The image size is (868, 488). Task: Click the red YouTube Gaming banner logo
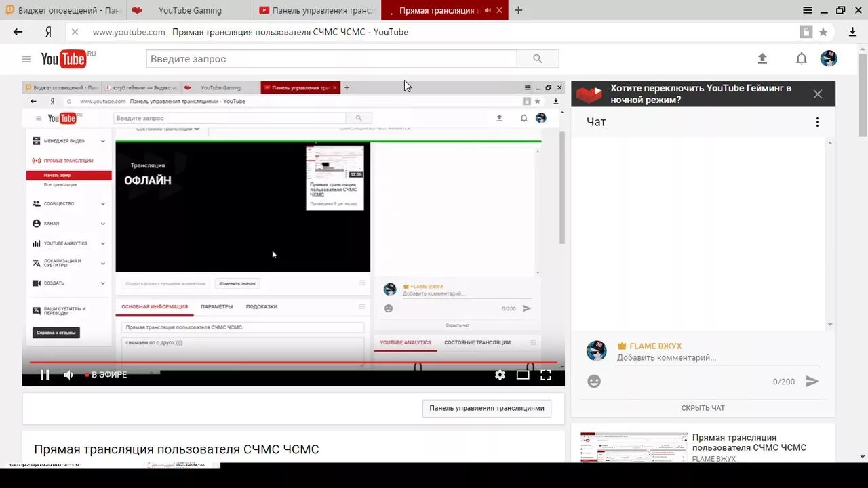coord(589,94)
